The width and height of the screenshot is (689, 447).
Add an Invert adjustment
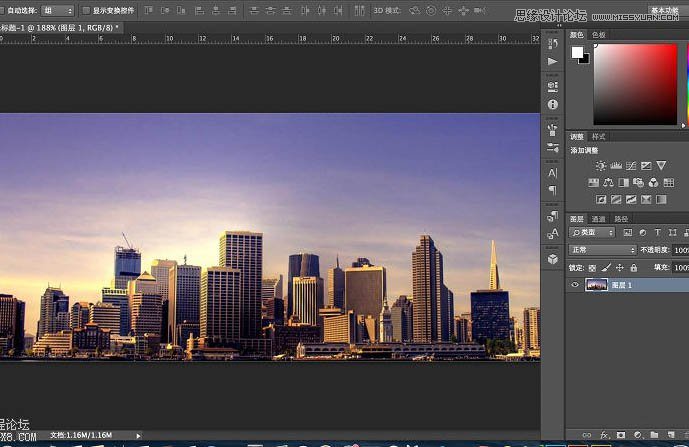tap(601, 200)
